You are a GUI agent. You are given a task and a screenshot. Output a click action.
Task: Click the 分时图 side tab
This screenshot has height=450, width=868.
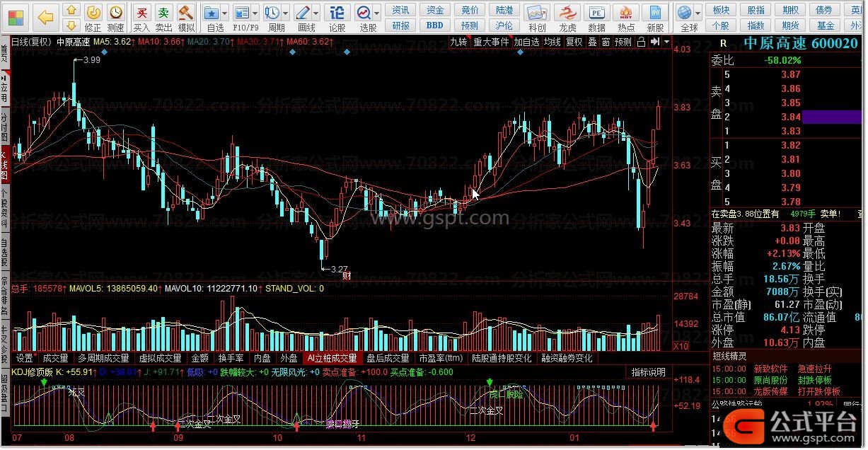tap(5, 125)
